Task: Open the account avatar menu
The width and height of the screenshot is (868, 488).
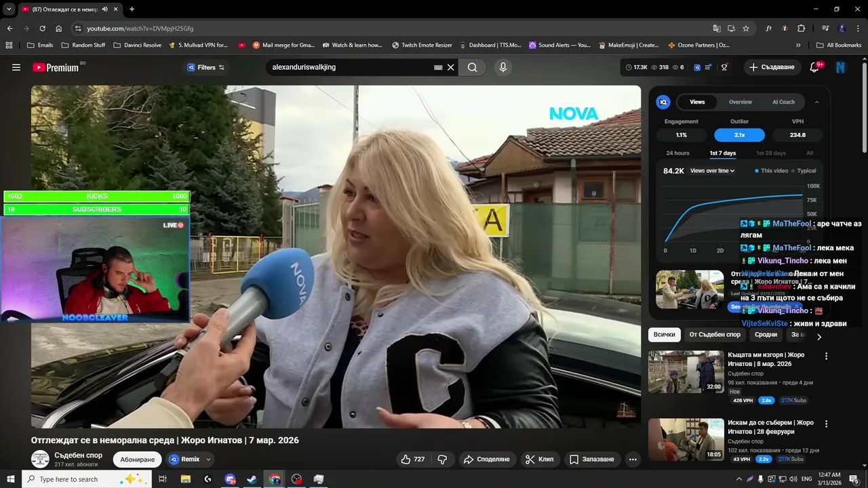Action: (x=841, y=67)
